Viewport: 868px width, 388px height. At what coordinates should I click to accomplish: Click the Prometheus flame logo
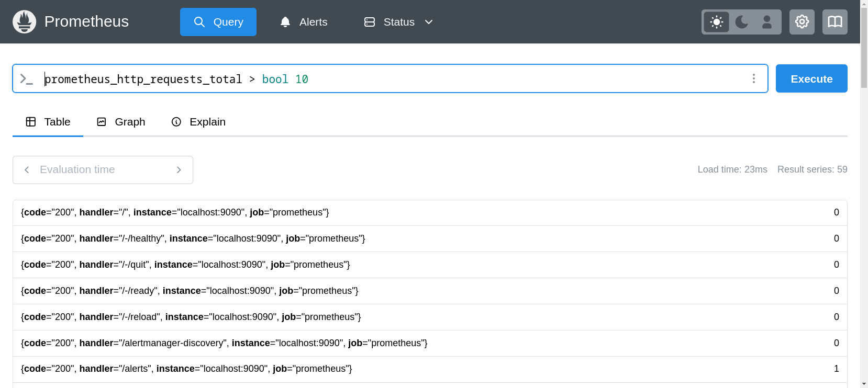(x=24, y=21)
